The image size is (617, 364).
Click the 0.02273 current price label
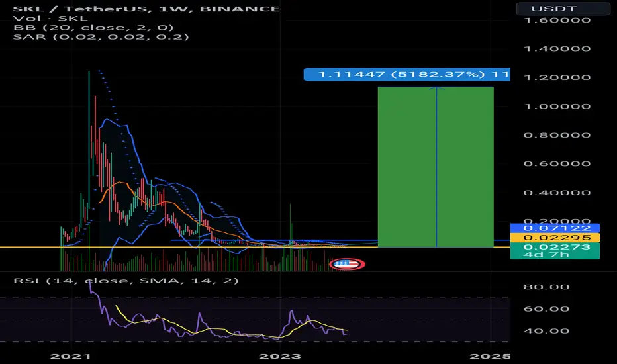pyautogui.click(x=555, y=251)
